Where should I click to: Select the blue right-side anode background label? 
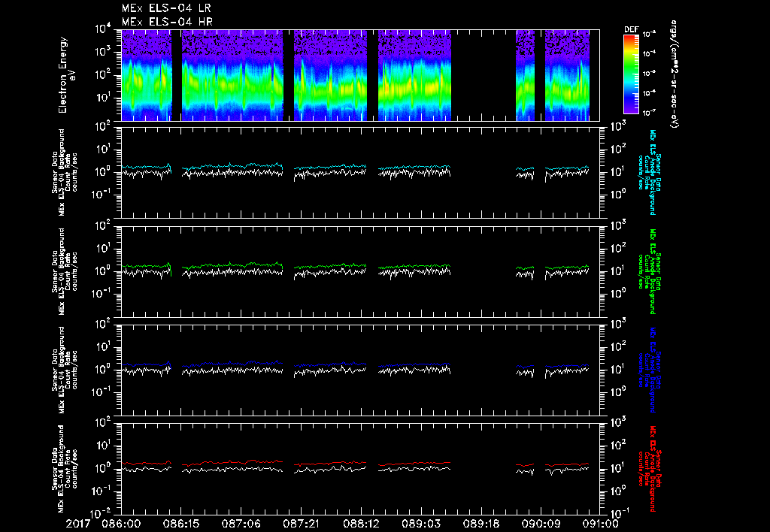point(649,370)
